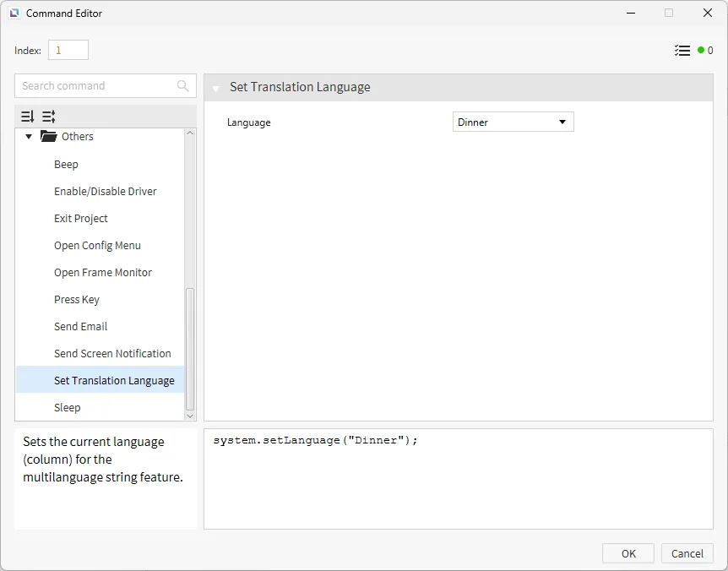Screen dimensions: 728x571
Task: Focus the Search command text box
Action: click(97, 86)
